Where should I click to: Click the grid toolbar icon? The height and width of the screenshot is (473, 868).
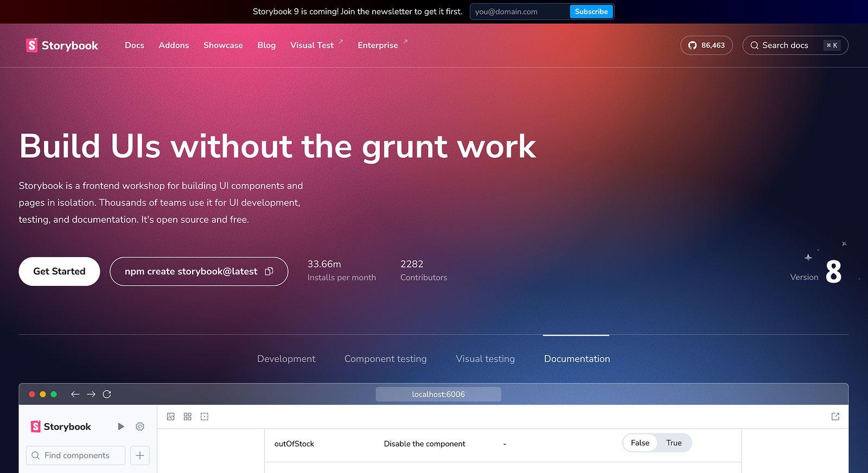click(188, 417)
